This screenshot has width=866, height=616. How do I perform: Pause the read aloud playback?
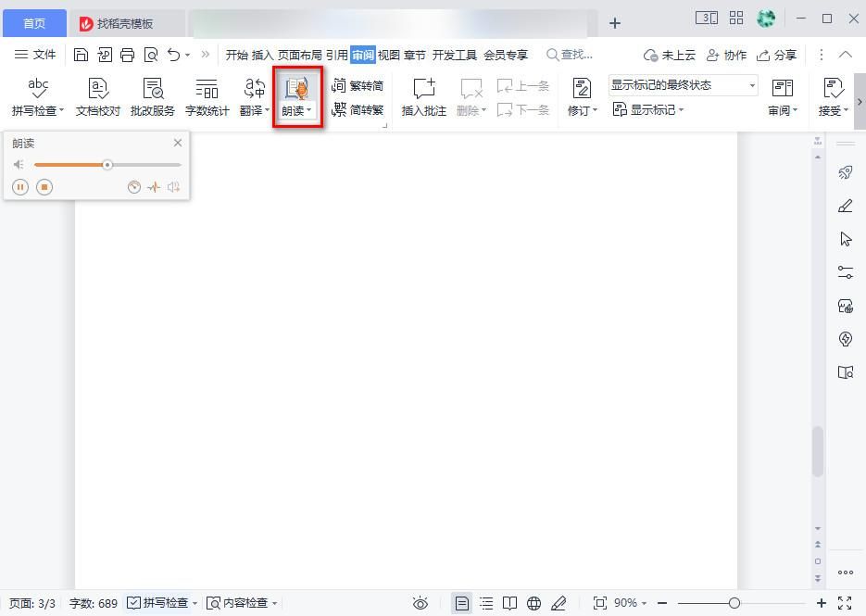click(20, 187)
